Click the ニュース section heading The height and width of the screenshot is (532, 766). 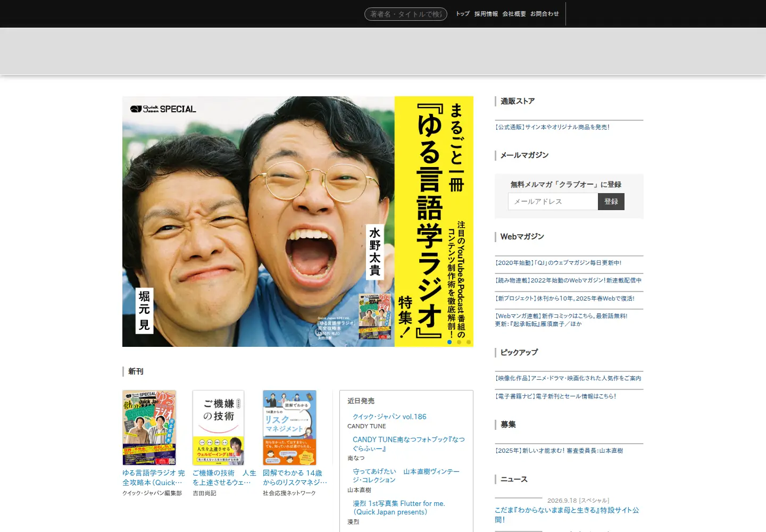(514, 479)
